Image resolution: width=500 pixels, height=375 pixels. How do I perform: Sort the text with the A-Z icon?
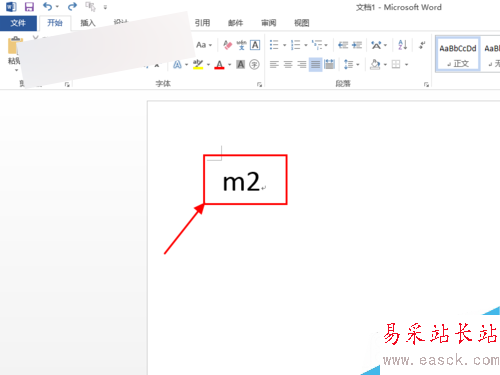point(402,45)
